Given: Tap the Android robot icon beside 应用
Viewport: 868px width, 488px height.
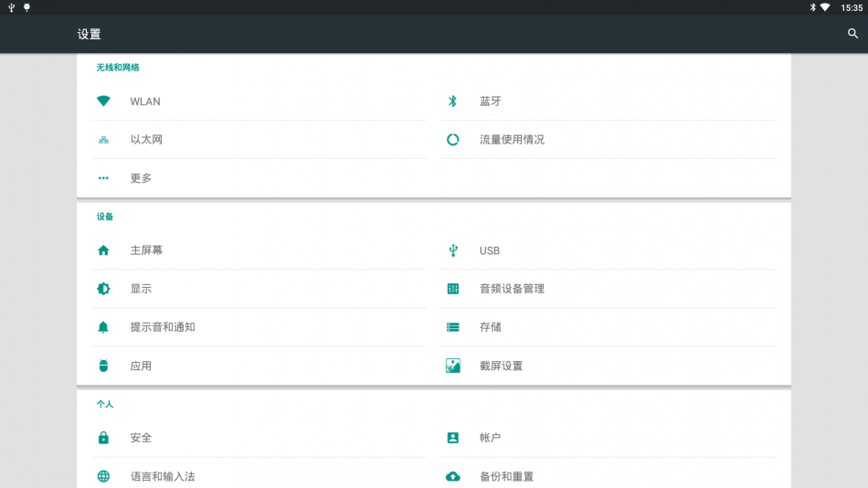Looking at the screenshot, I should [x=103, y=366].
